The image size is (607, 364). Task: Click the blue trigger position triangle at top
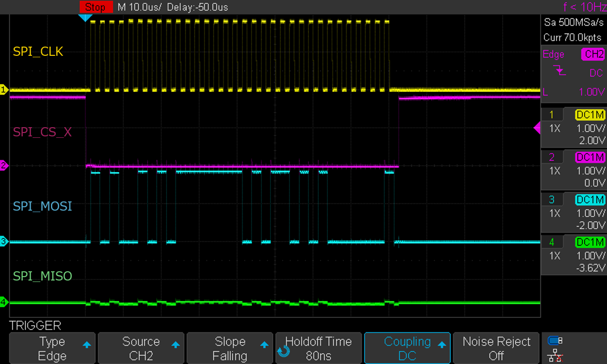coord(86,17)
